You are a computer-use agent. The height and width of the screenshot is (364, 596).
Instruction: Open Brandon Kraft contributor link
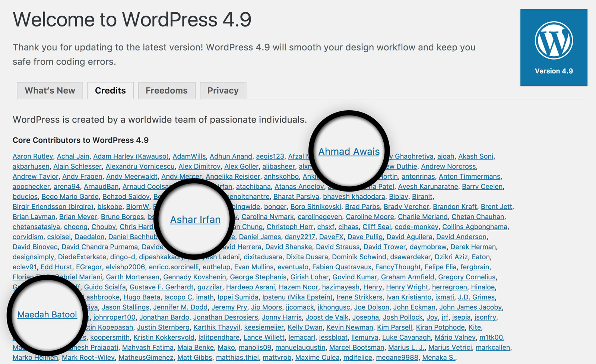(455, 207)
